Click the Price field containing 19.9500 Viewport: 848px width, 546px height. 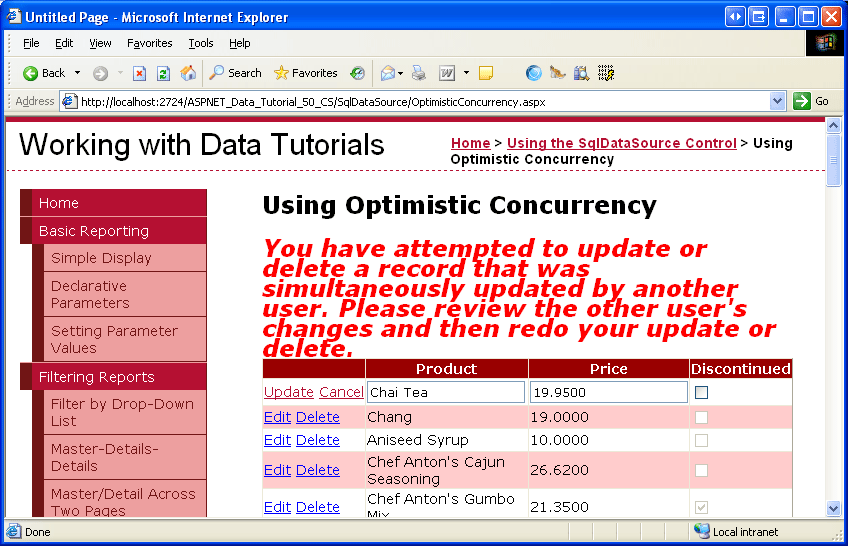click(608, 392)
